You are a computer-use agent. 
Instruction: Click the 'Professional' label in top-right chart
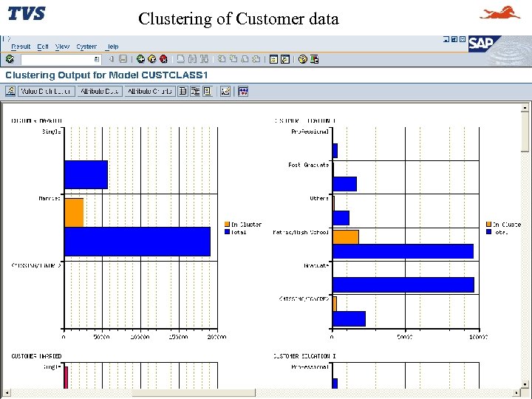click(310, 132)
